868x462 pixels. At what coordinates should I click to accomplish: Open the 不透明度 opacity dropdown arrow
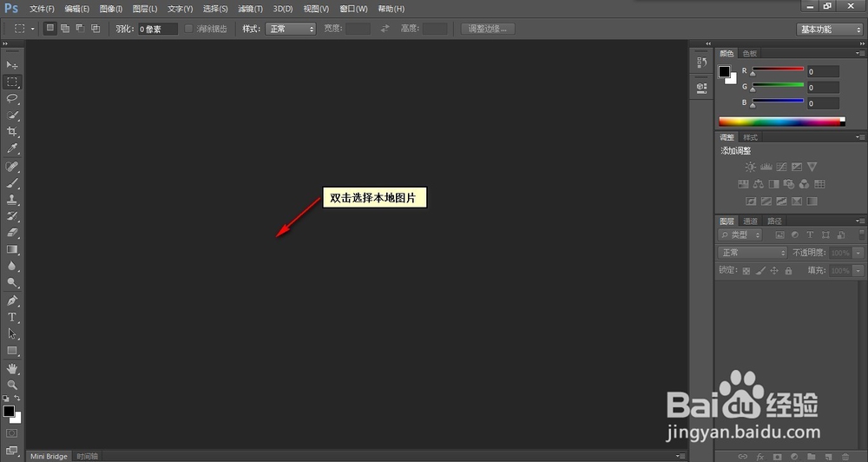pos(858,253)
